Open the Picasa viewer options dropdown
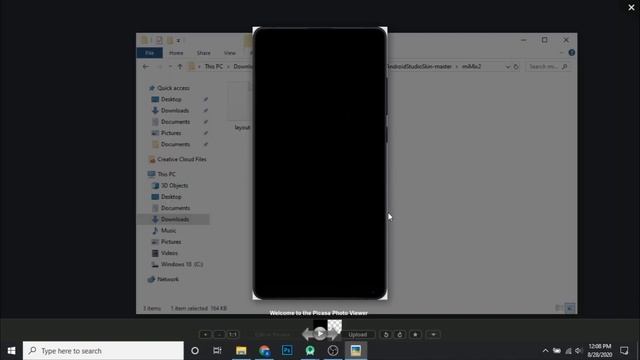This screenshot has width=640, height=360. click(x=433, y=335)
